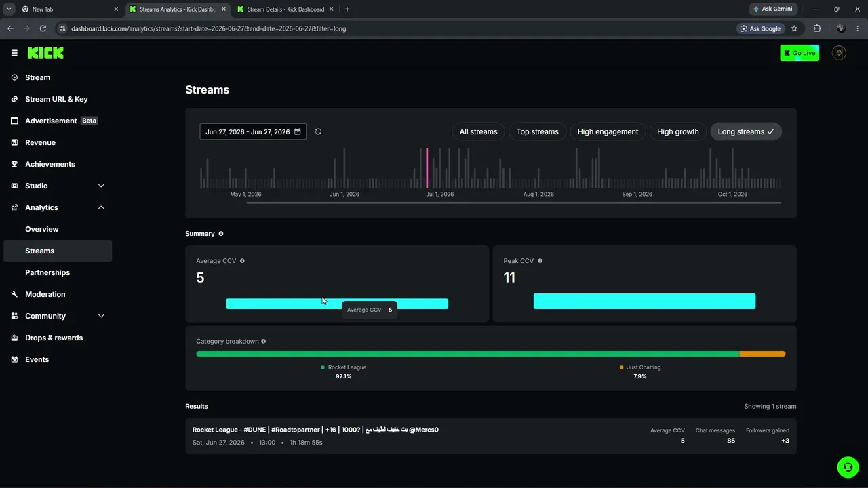Open the browser extensions puzzle icon
Screen dimensions: 868x488
coord(816,28)
